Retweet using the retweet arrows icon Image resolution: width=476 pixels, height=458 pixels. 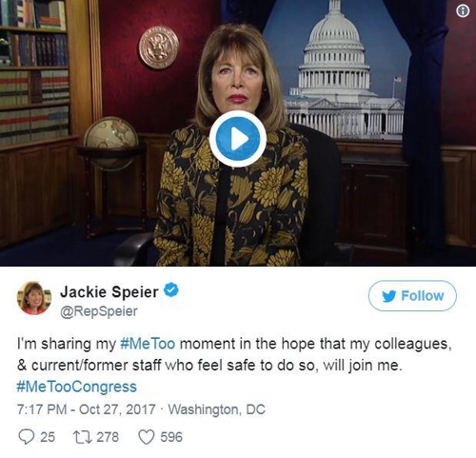point(83,437)
